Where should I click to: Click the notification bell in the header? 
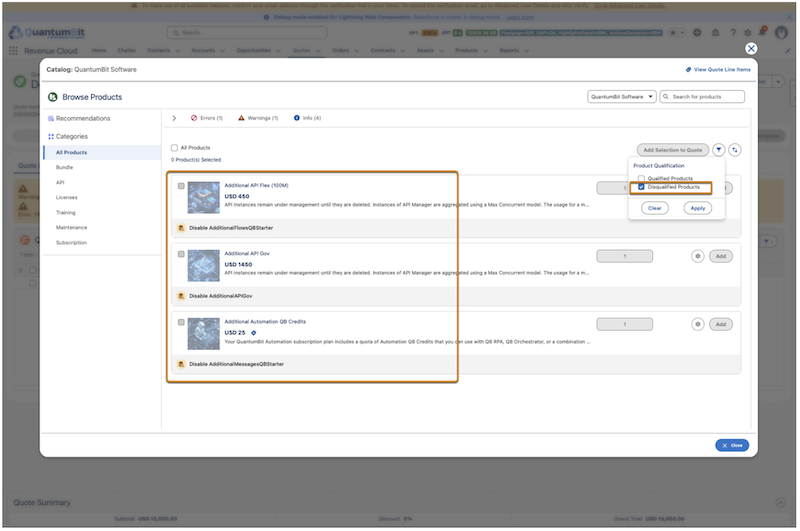click(762, 32)
